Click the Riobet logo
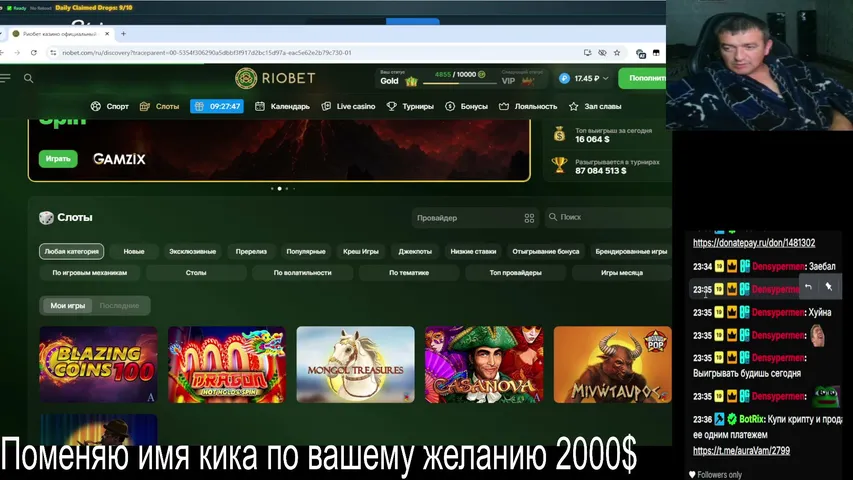 pyautogui.click(x=275, y=78)
